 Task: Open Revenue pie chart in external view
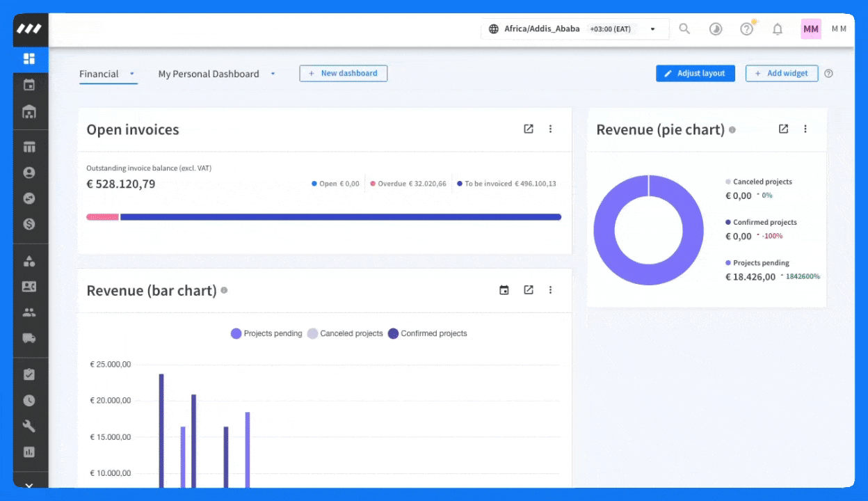[x=783, y=129]
